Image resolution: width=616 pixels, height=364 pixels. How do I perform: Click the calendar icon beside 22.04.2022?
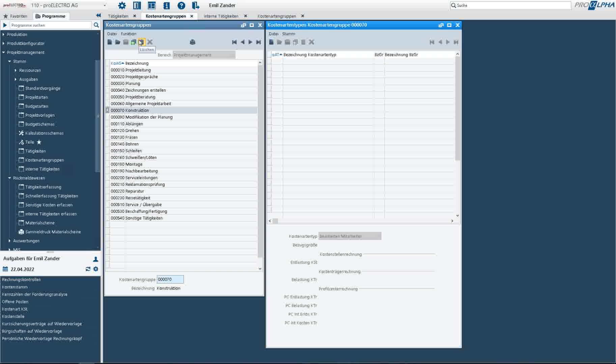tap(5, 269)
